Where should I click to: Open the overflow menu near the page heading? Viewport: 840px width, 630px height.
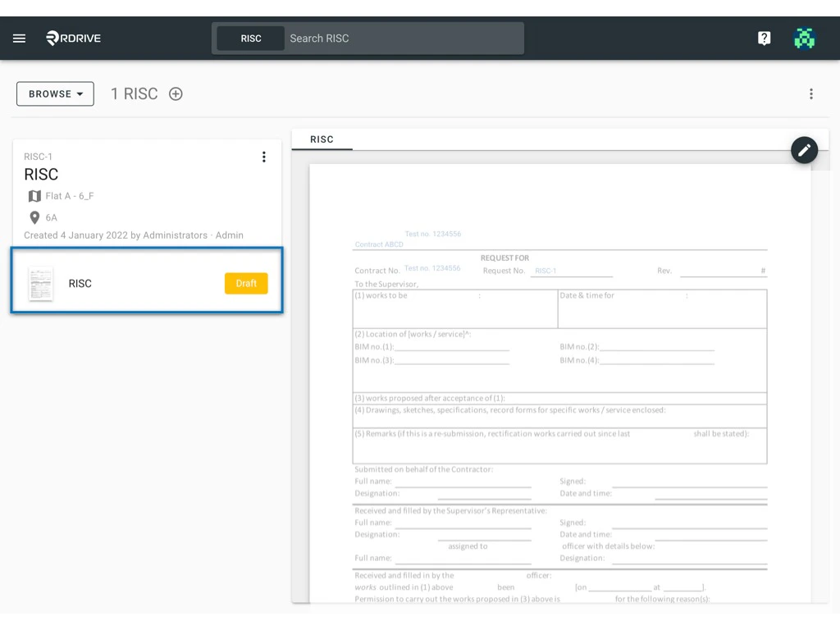[811, 94]
